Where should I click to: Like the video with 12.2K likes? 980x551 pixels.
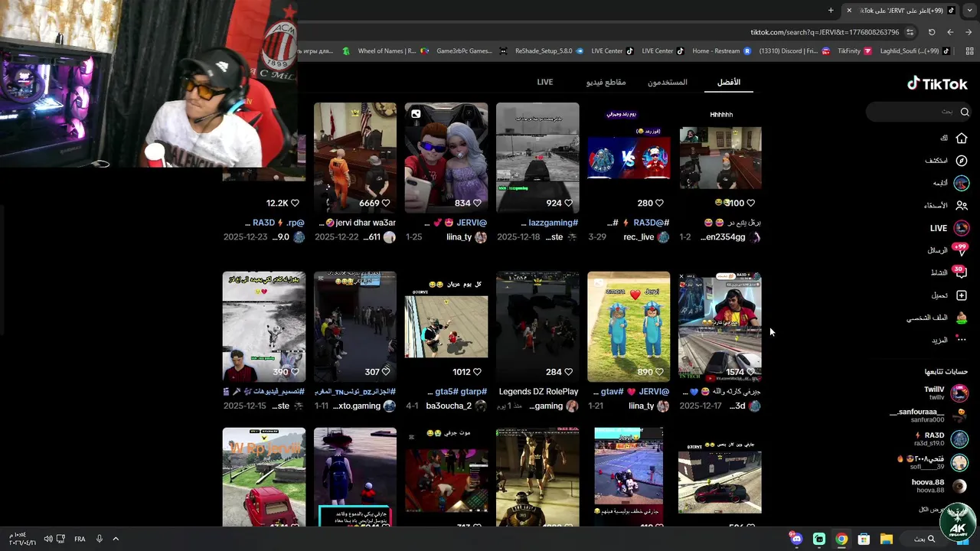tap(295, 203)
